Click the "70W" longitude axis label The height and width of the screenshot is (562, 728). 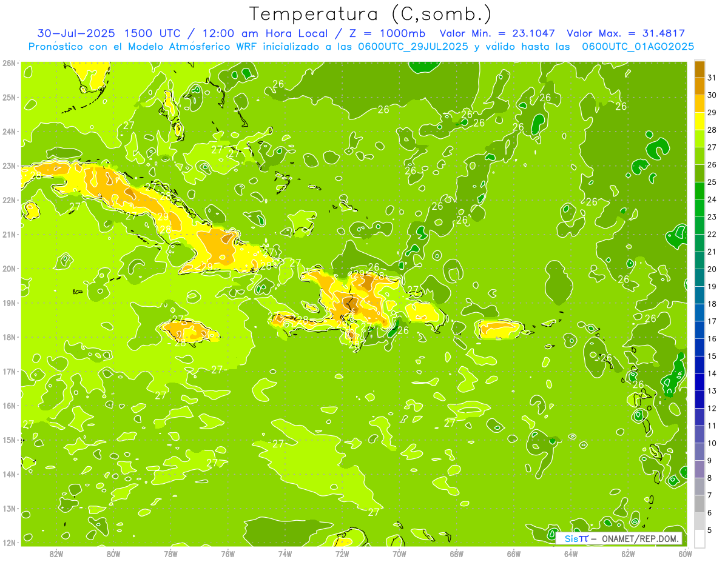(399, 554)
